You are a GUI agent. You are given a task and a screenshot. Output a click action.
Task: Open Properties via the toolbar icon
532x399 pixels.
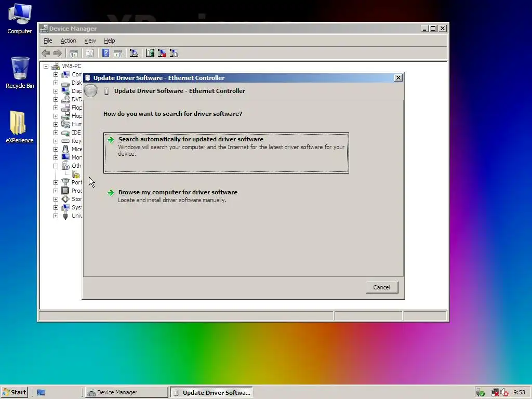click(89, 54)
